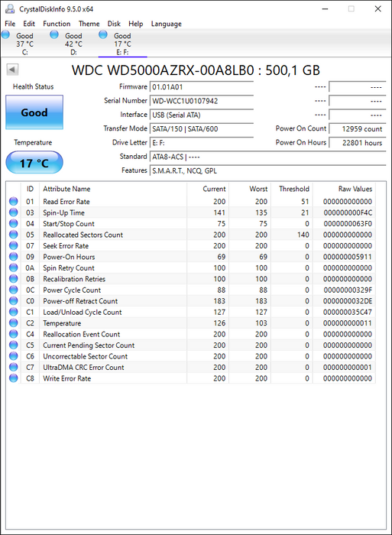392x535 pixels.
Task: Select the E: F: drive tab
Action: click(x=122, y=44)
